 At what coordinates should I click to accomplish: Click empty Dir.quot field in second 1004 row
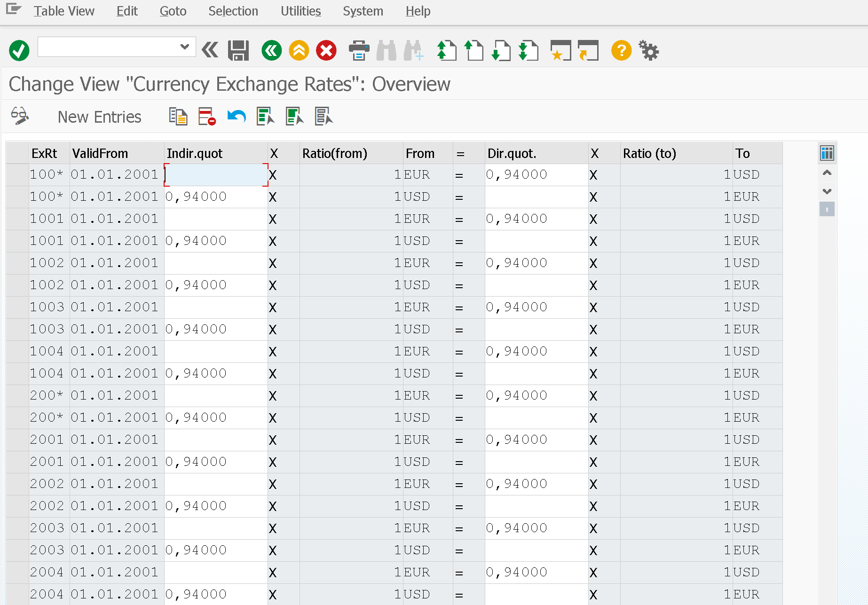point(537,374)
